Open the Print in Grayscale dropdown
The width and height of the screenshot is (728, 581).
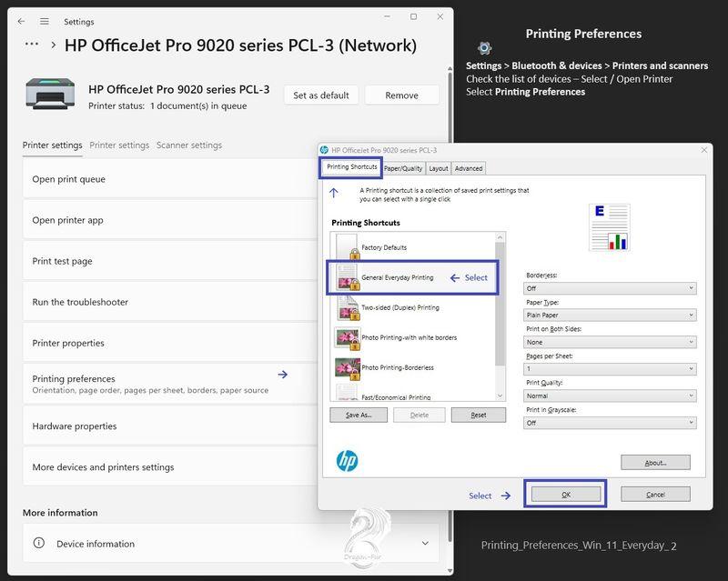pos(610,423)
